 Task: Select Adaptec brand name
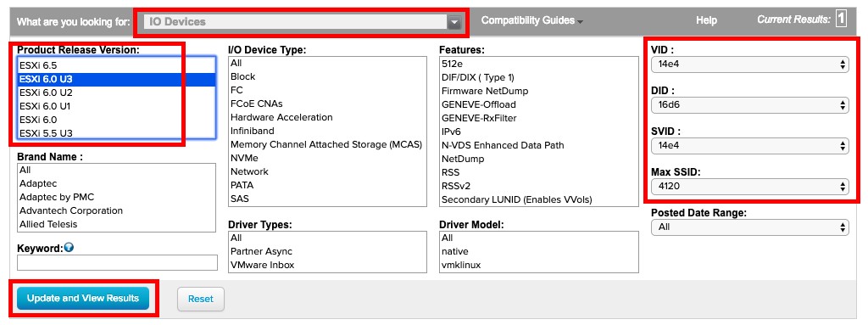(116, 183)
